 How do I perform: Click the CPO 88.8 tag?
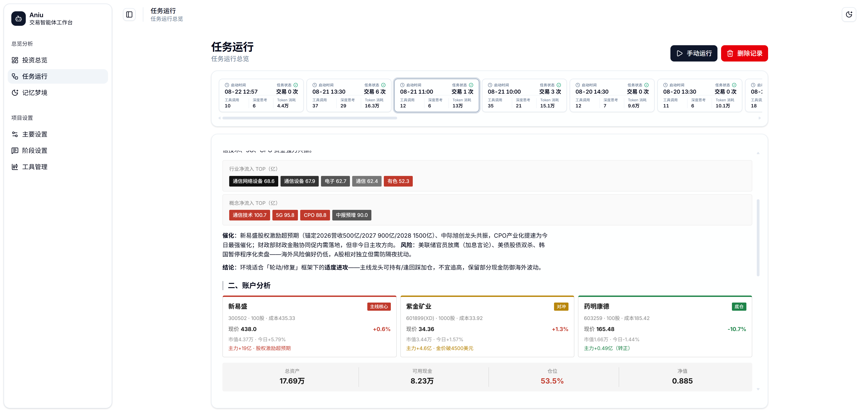315,215
